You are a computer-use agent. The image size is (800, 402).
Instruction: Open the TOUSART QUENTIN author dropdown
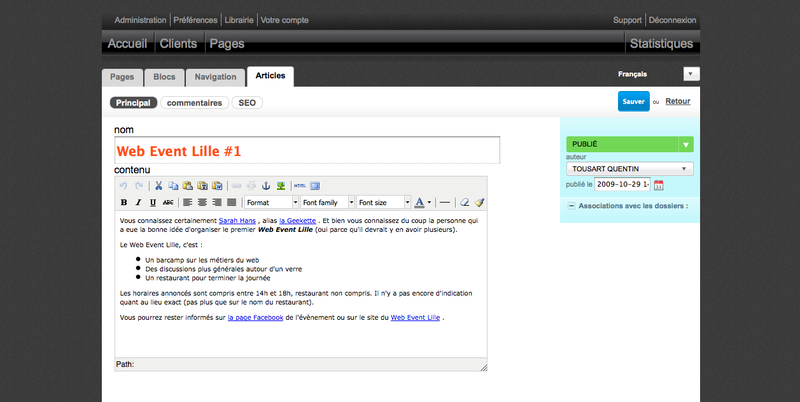[630, 169]
